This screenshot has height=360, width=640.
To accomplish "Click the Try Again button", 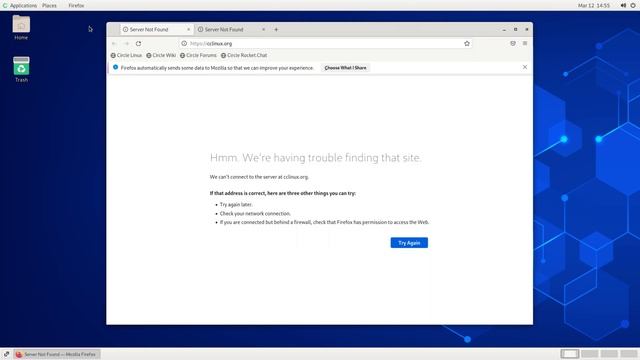I will (409, 242).
